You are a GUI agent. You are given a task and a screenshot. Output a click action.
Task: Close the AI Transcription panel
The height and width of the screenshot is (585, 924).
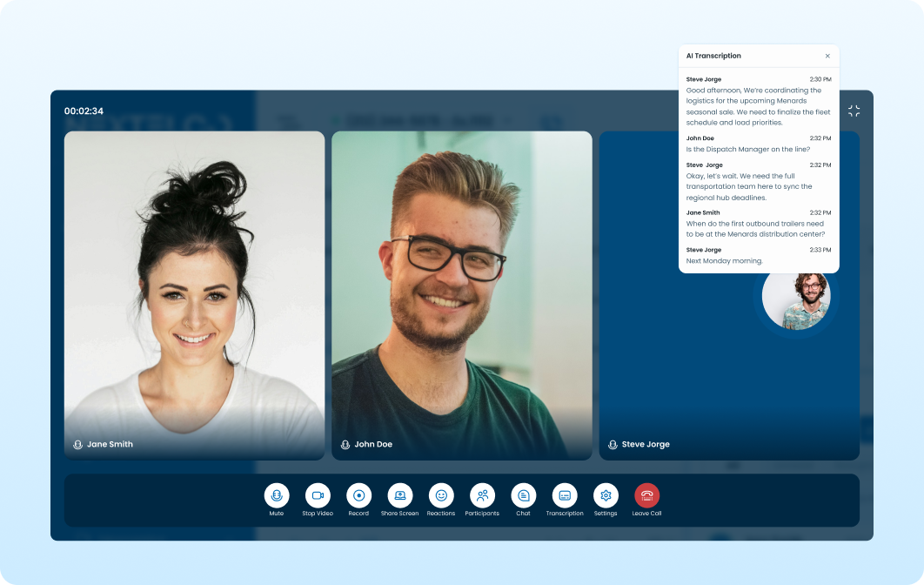pyautogui.click(x=827, y=56)
